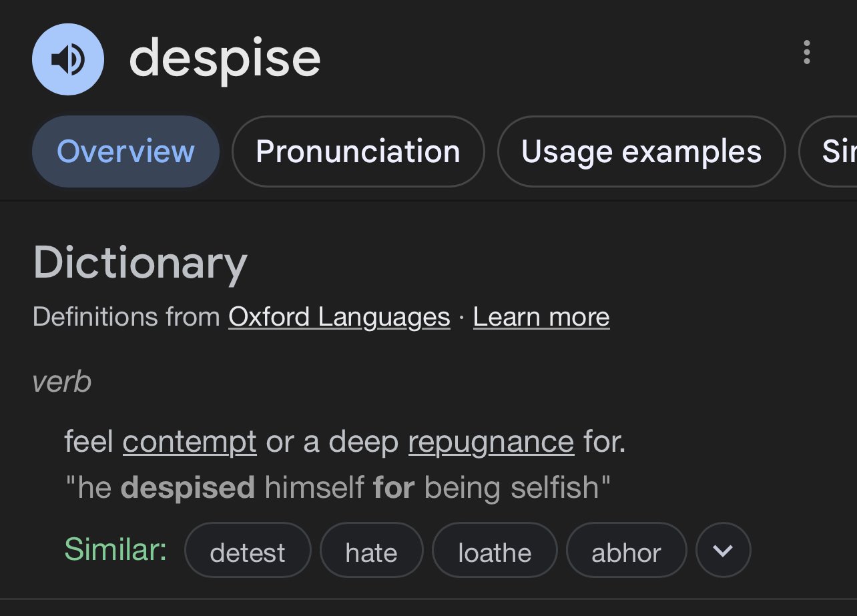Click the green Similar label
Image resolution: width=857 pixels, height=616 pixels.
pos(115,549)
